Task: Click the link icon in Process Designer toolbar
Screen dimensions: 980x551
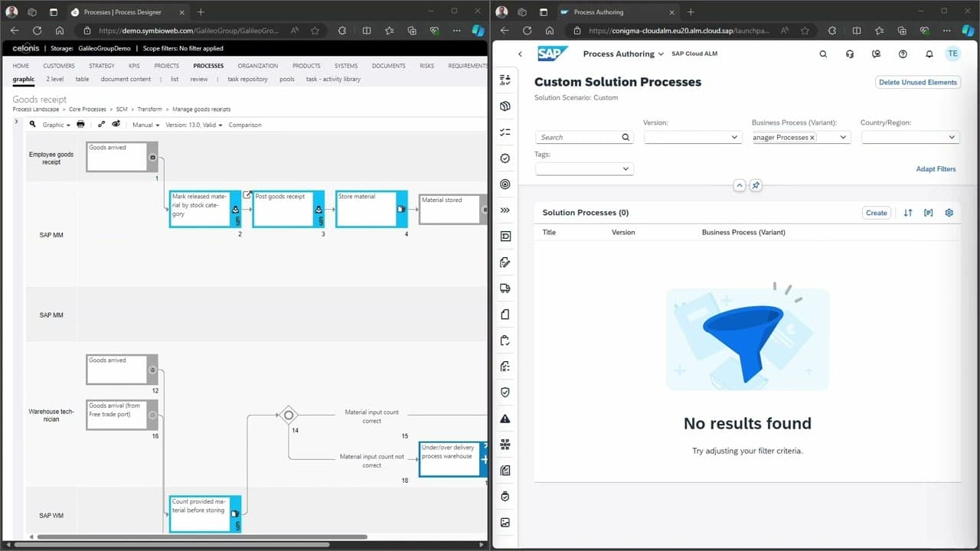Action: [102, 124]
